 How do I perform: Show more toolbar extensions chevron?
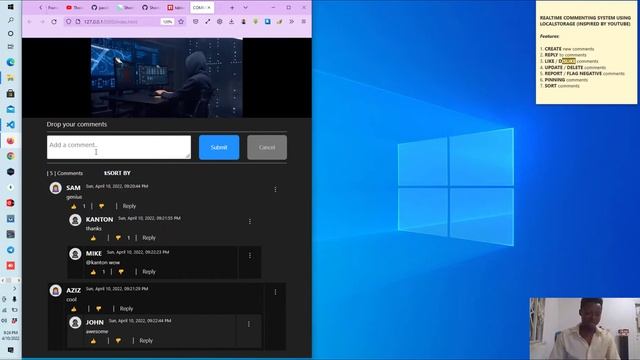(291, 22)
